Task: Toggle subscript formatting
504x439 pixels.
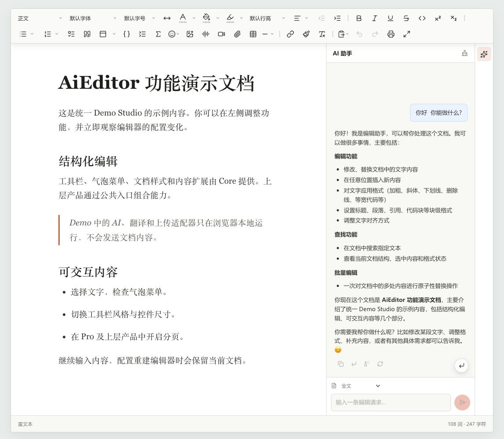Action: (x=454, y=18)
